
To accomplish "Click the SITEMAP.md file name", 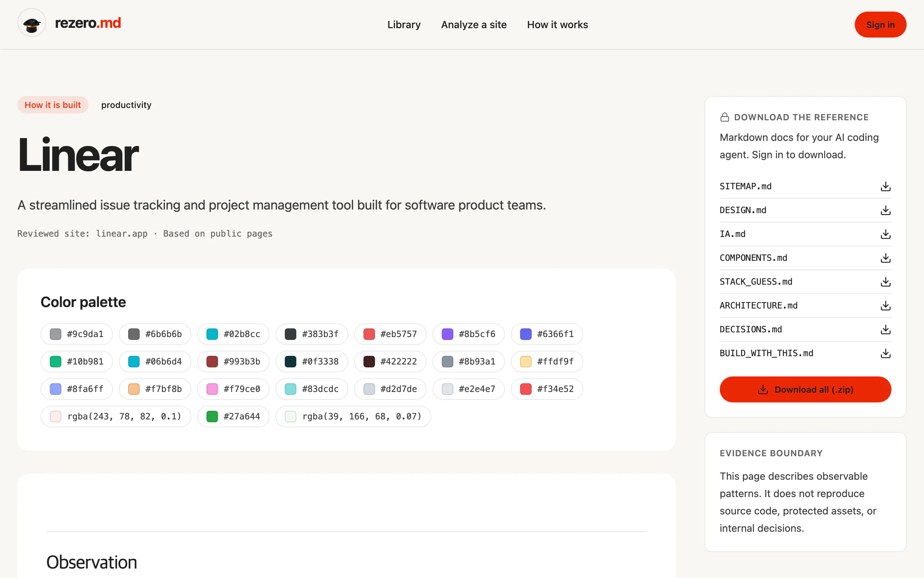I will 745,186.
